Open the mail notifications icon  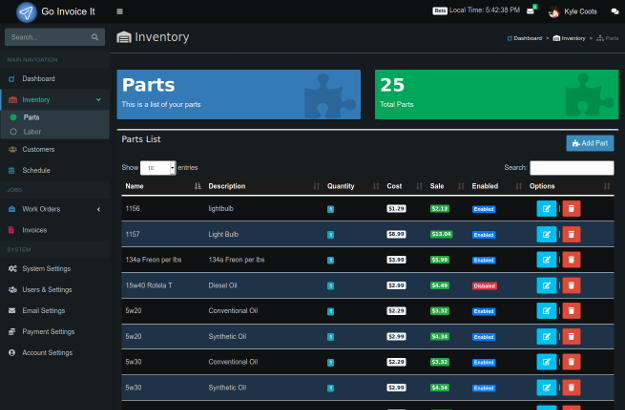tap(531, 11)
